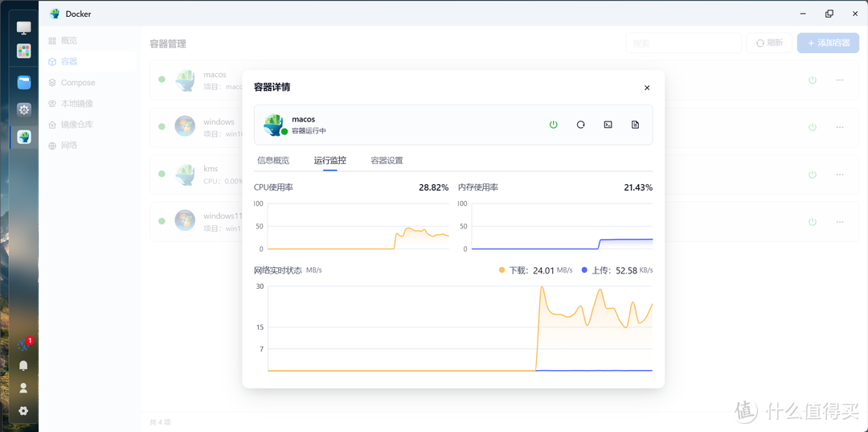Select 容器 in Docker sidebar
The image size is (868, 432).
click(89, 61)
